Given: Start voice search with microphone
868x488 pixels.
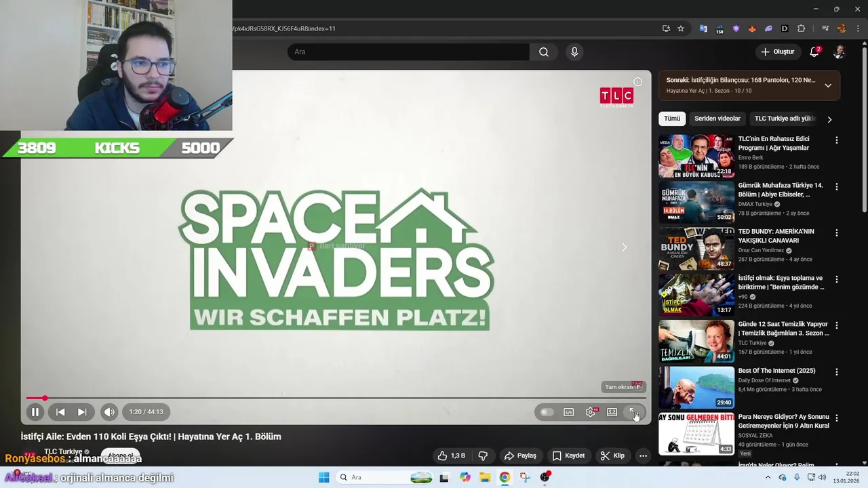Looking at the screenshot, I should [574, 52].
